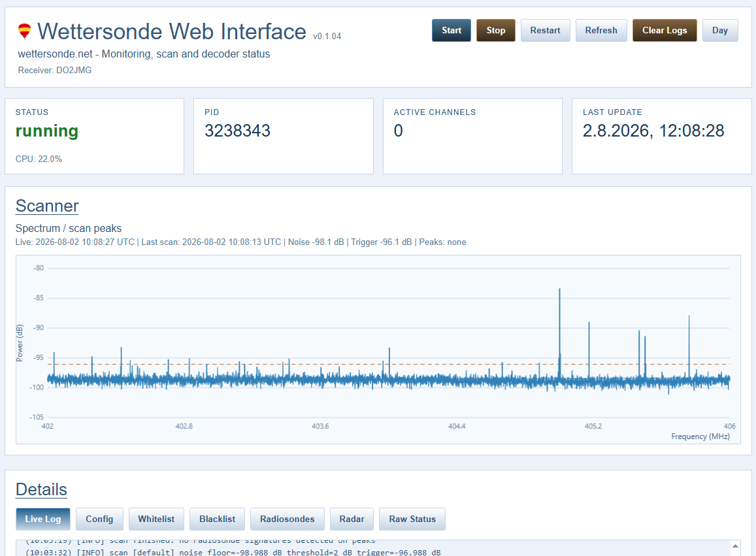The width and height of the screenshot is (756, 556).
Task: Switch to the Live Log tab
Action: click(x=43, y=519)
